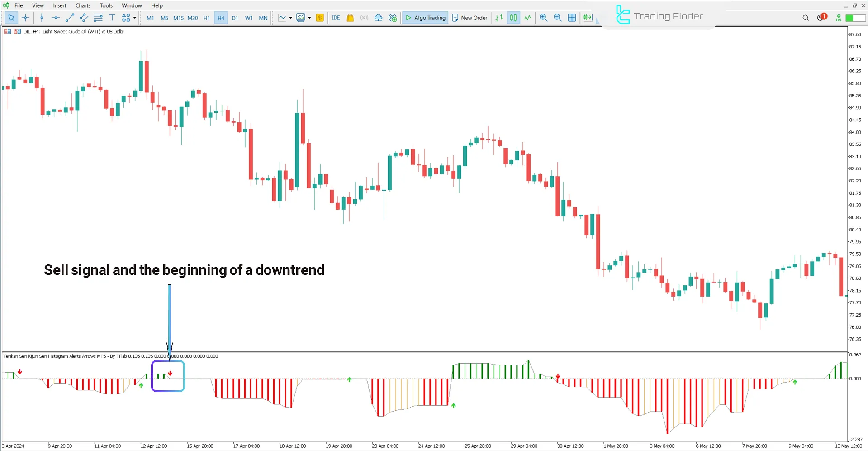Switch chart to candlestick display mode
This screenshot has width=868, height=451.
click(x=513, y=18)
